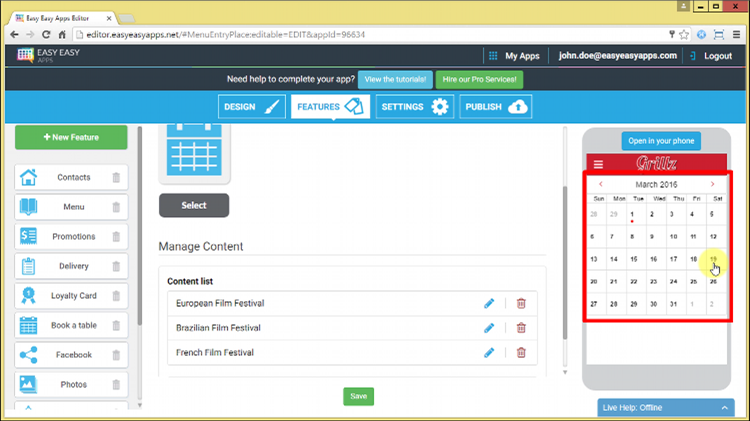Viewport: 750px width, 421px height.
Task: Go to previous month in preview calendar
Action: [x=601, y=184]
